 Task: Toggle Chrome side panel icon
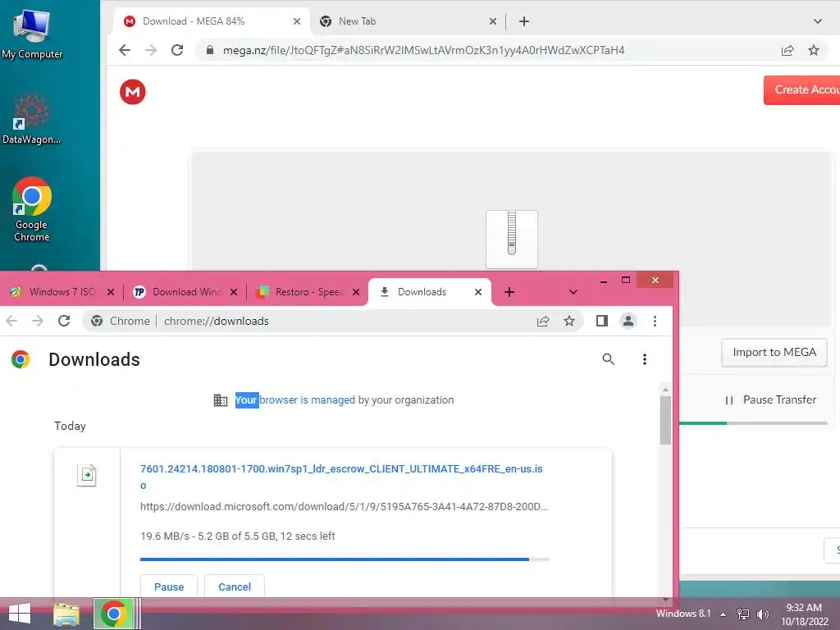[601, 321]
